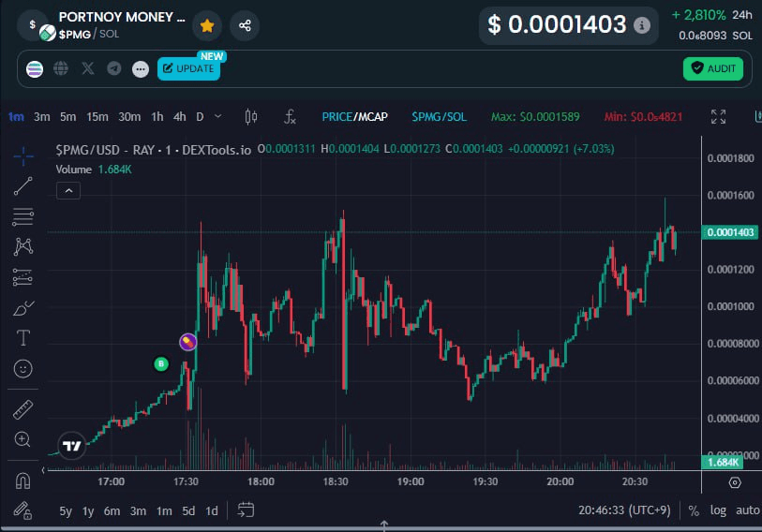Select the D daily timeframe
Image resolution: width=762 pixels, height=532 pixels.
click(200, 116)
